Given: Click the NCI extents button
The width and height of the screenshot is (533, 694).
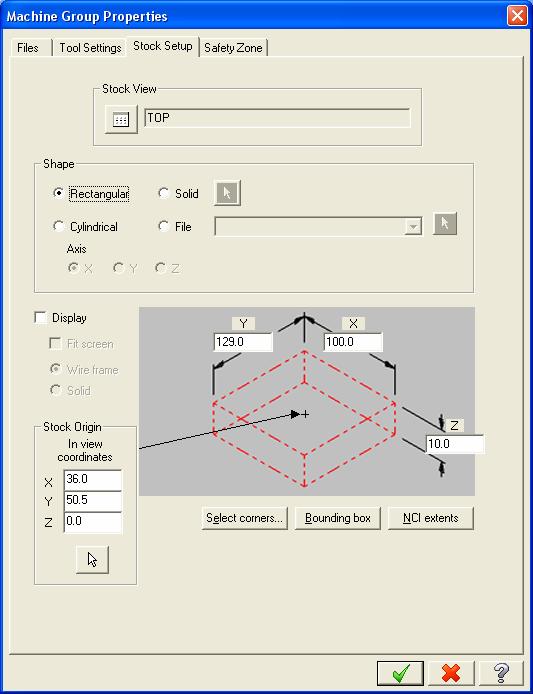Looking at the screenshot, I should pyautogui.click(x=431, y=518).
